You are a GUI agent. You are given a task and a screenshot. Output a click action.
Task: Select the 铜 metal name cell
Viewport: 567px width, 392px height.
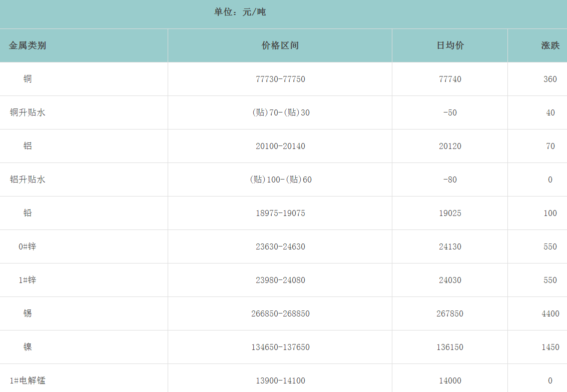pyautogui.click(x=28, y=79)
